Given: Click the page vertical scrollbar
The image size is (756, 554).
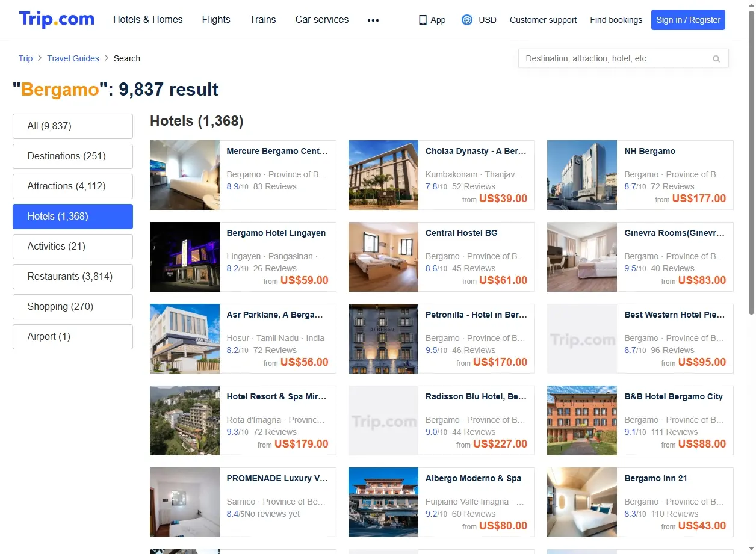Looking at the screenshot, I should (x=751, y=162).
